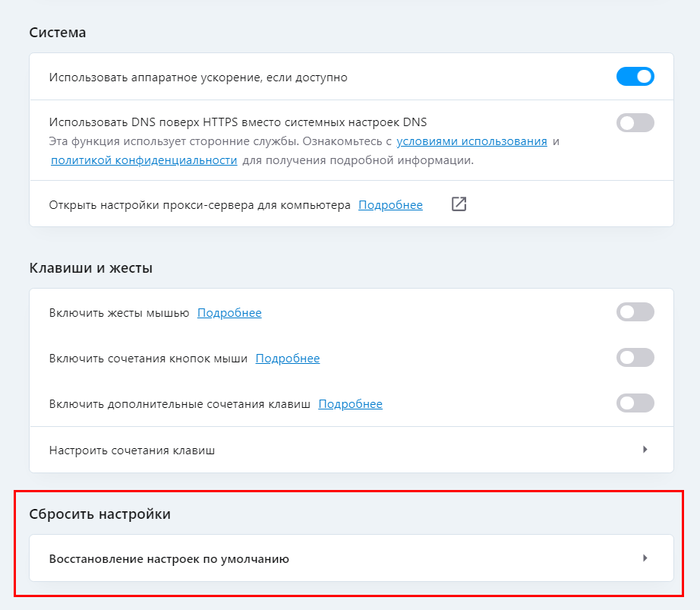Click the 'Сбросить настройки' section heading
The width and height of the screenshot is (700, 610).
point(99,514)
